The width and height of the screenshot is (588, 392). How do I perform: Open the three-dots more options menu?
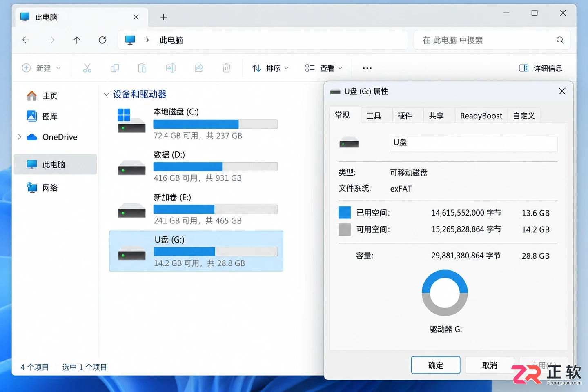tap(367, 68)
